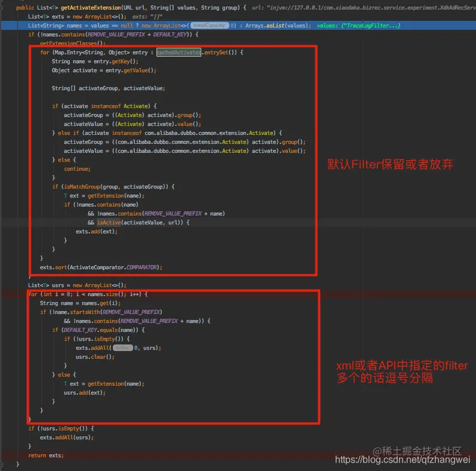476x471 pixels.
Task: Click the debugger 'exts: "[]"' inline value
Action: tap(148, 17)
